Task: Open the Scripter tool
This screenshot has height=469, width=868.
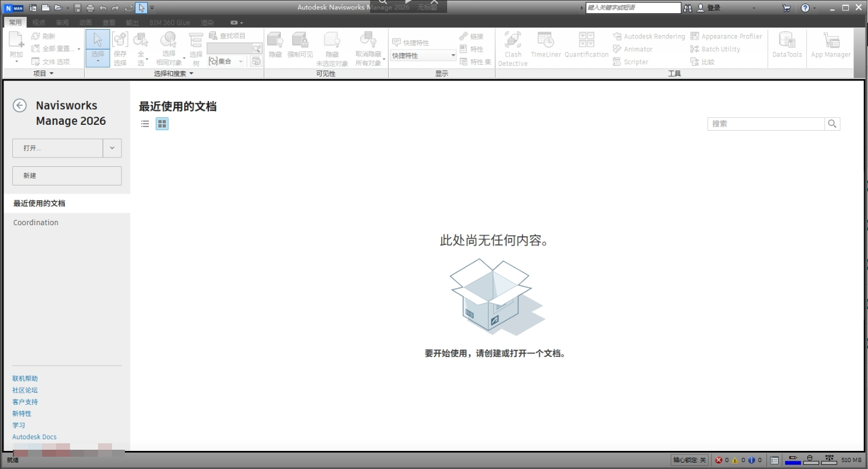Action: point(630,62)
